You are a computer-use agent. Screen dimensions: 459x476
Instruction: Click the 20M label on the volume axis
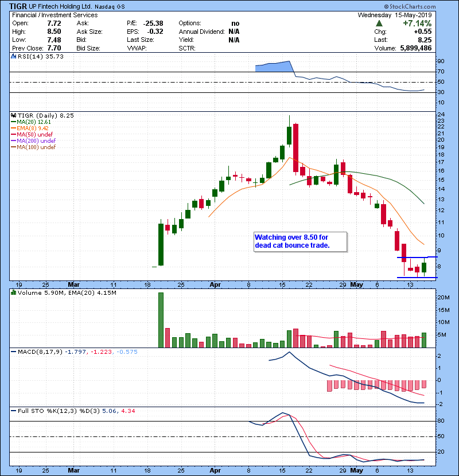443,298
